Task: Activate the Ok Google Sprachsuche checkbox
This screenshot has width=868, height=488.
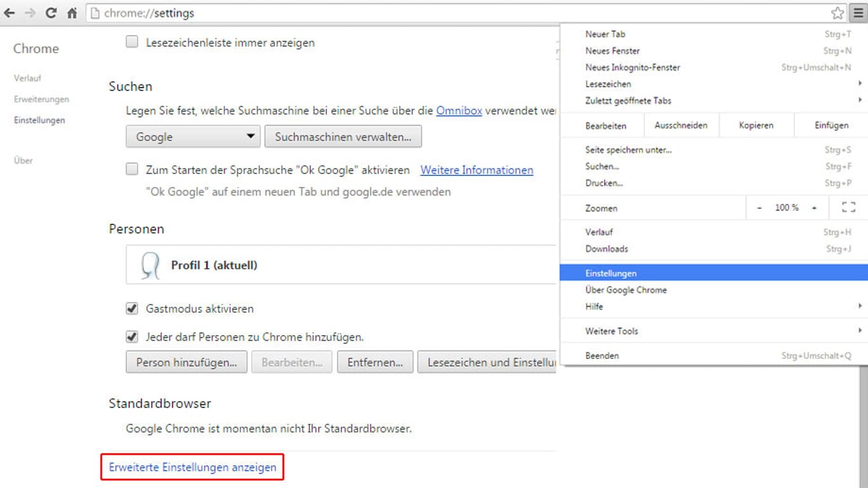Action: [x=132, y=169]
